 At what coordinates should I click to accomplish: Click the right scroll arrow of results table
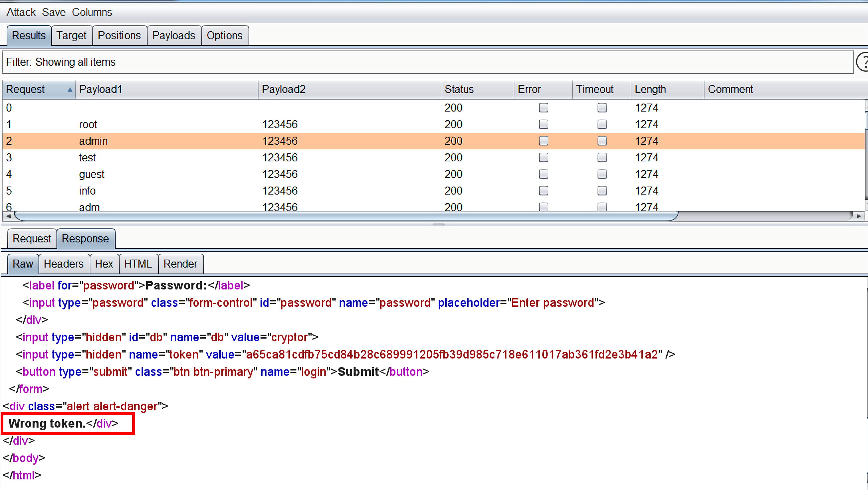coord(859,216)
